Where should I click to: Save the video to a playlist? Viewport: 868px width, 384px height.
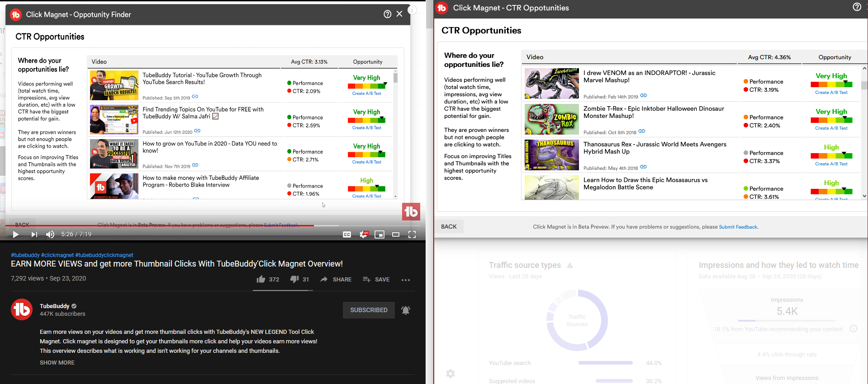(x=376, y=279)
